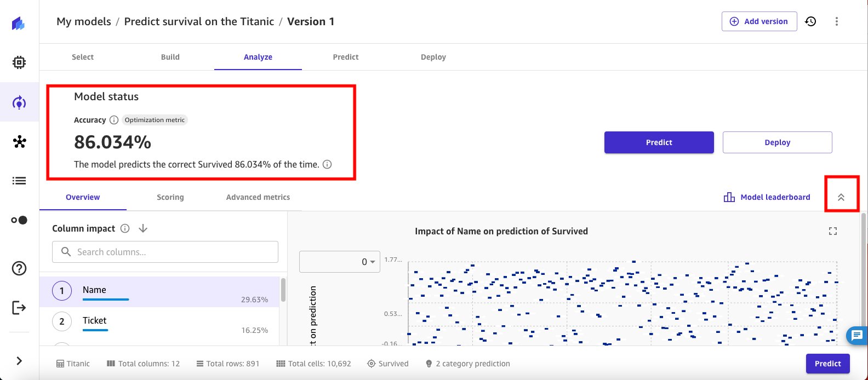Click the Add version button
Viewport: 868px width, 380px height.
(x=759, y=21)
